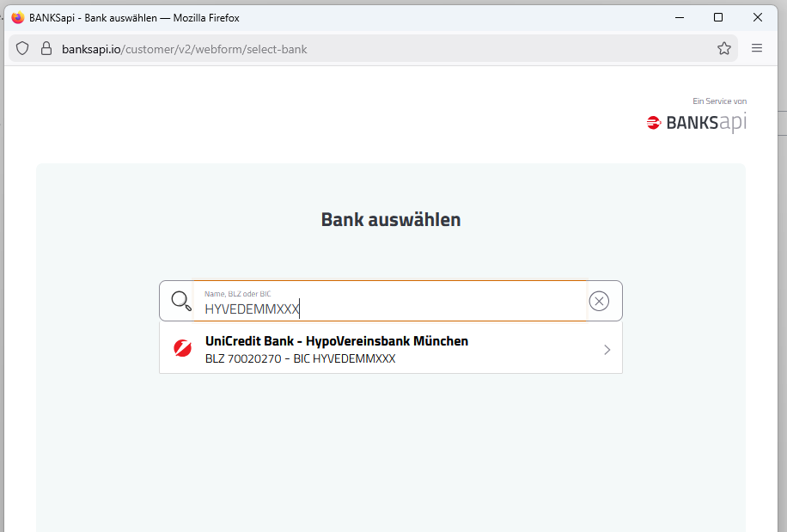Open site info via padlock icon
The image size is (787, 532).
pos(46,49)
